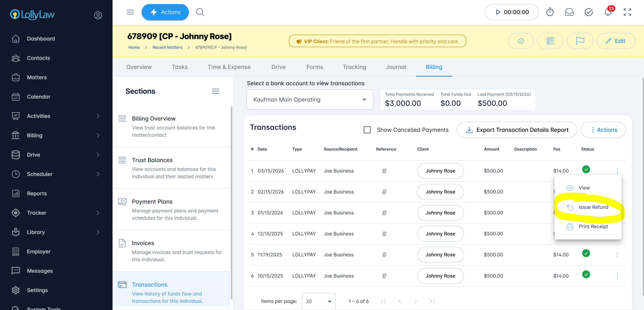Click the flag icon button
Viewport: 644px width, 310px height.
[580, 41]
